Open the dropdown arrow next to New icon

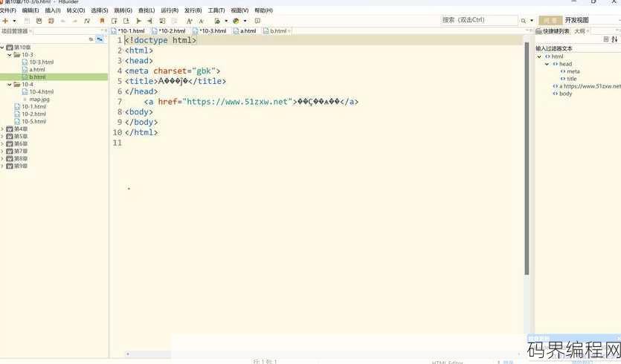pos(15,21)
